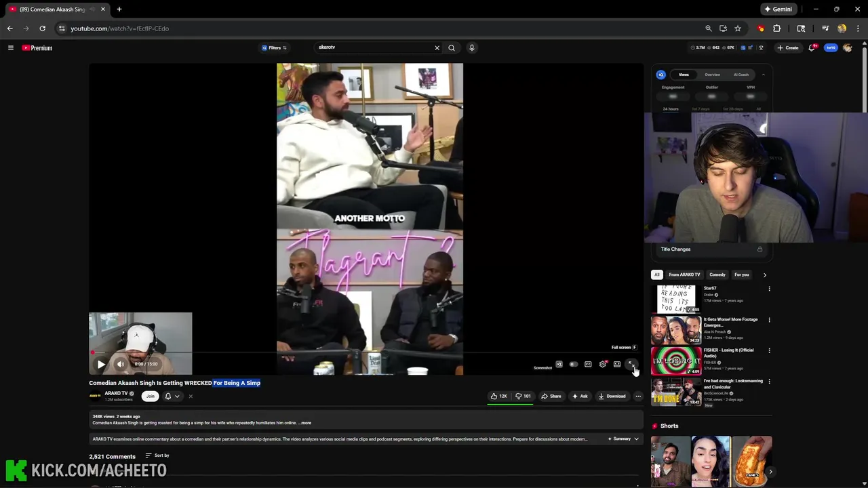Image resolution: width=868 pixels, height=488 pixels.
Task: Open the AI Coach tab
Action: pos(741,75)
